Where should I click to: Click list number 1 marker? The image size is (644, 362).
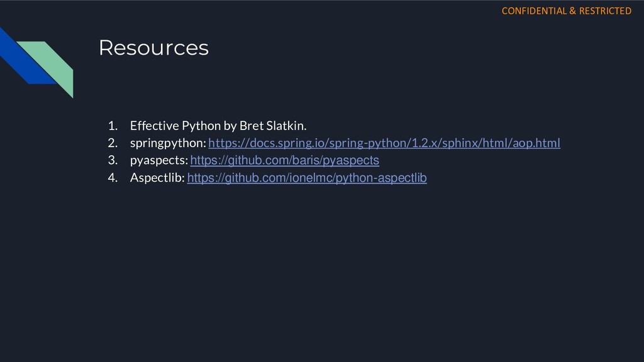pos(113,126)
